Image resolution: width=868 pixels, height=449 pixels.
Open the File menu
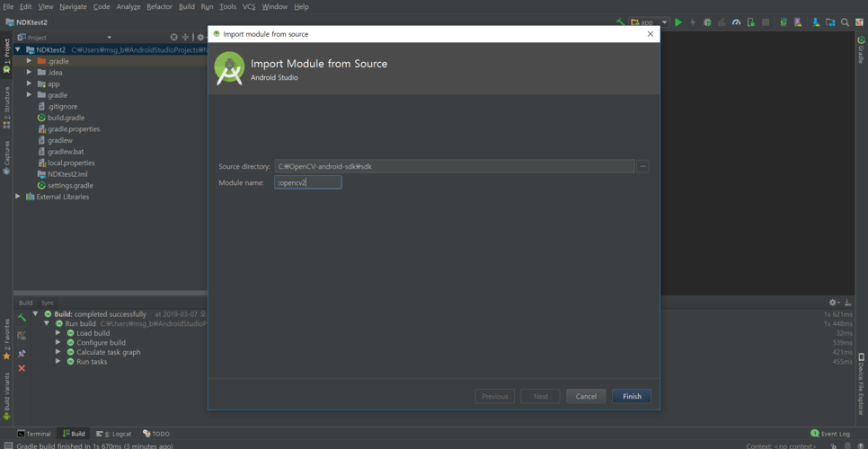[x=8, y=6]
